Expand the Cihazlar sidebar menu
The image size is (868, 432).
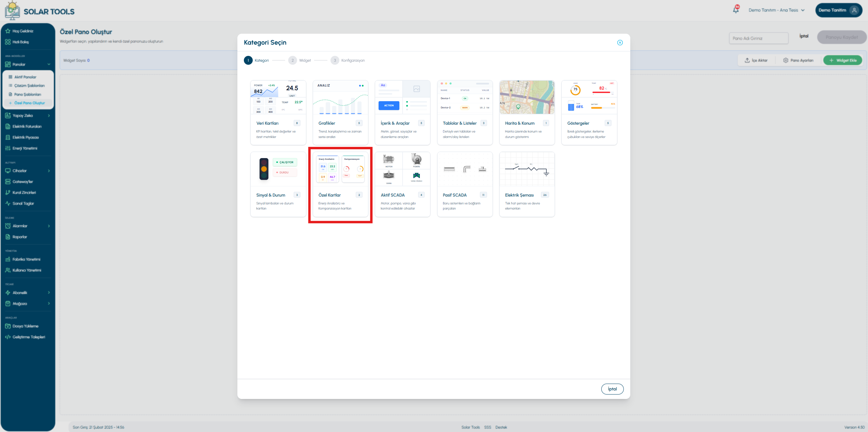pyautogui.click(x=27, y=171)
